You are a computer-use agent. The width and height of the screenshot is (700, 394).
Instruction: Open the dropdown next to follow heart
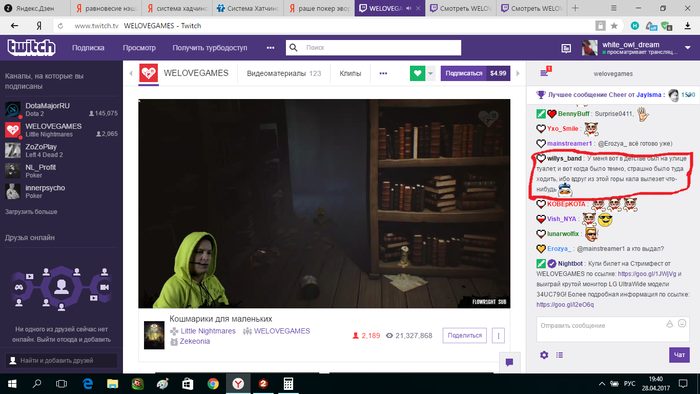430,73
